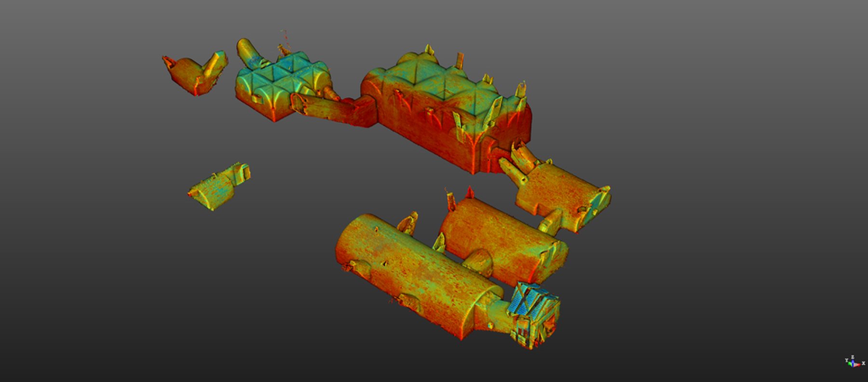Click the red X-axis arrow on gizmo
Image resolution: width=868 pixels, height=382 pixels.
pos(859,364)
